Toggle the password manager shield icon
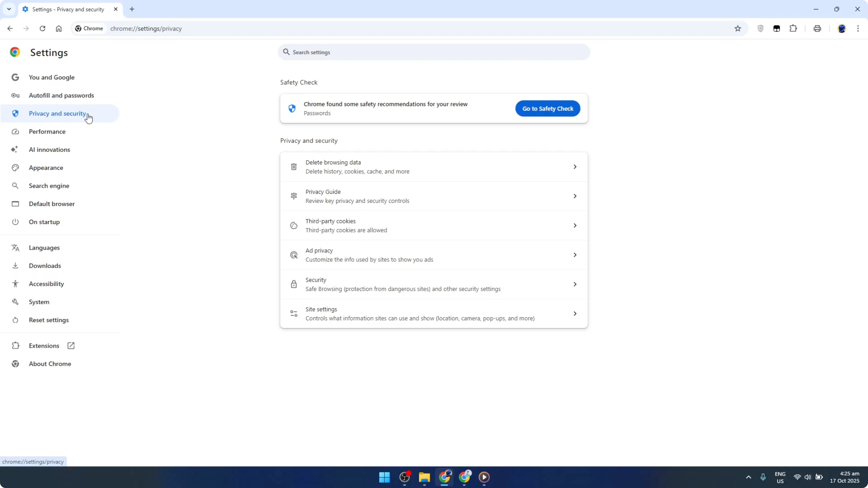This screenshot has width=868, height=488. pyautogui.click(x=760, y=29)
